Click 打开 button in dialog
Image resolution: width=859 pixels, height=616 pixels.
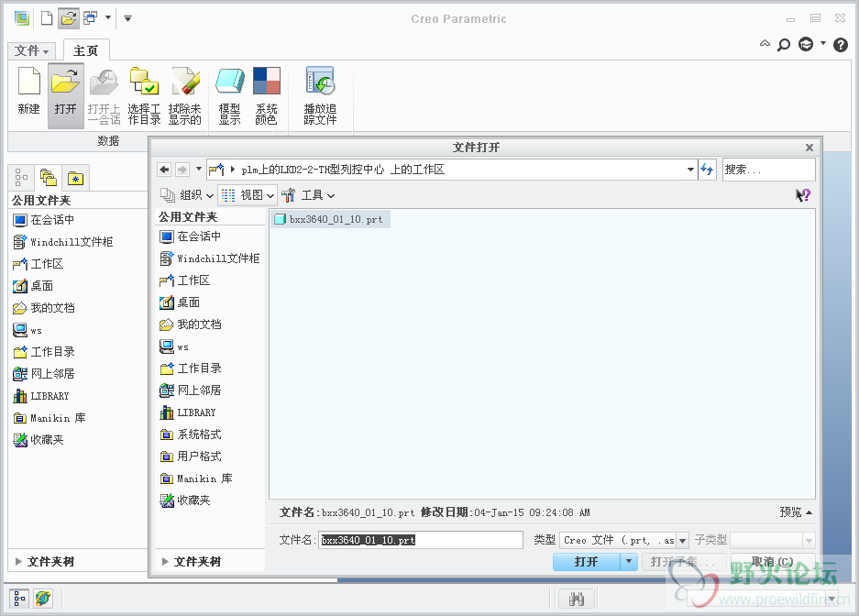[x=586, y=562]
